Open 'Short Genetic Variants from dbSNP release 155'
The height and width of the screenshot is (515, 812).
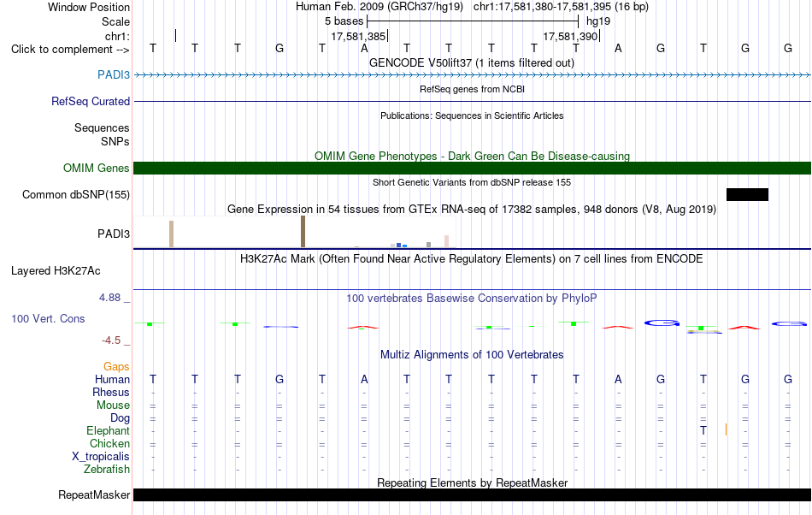point(472,182)
